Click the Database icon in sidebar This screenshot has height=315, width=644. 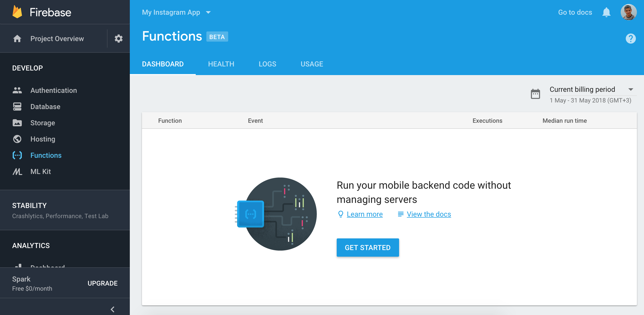coord(17,107)
